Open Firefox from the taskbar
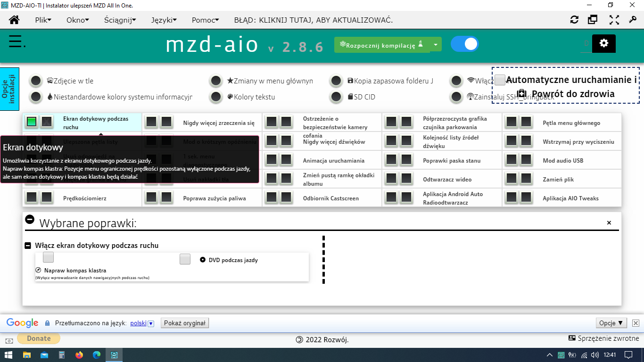The image size is (644, 362). coord(79,355)
